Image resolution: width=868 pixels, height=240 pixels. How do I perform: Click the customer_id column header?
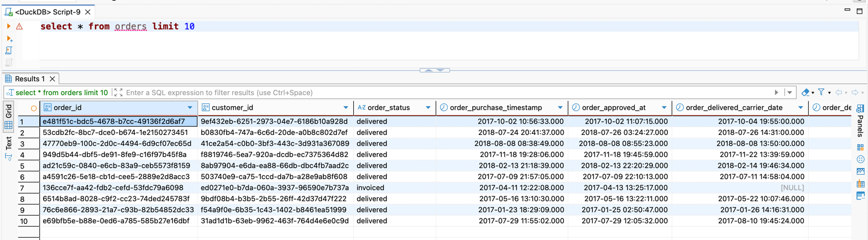[x=232, y=108]
